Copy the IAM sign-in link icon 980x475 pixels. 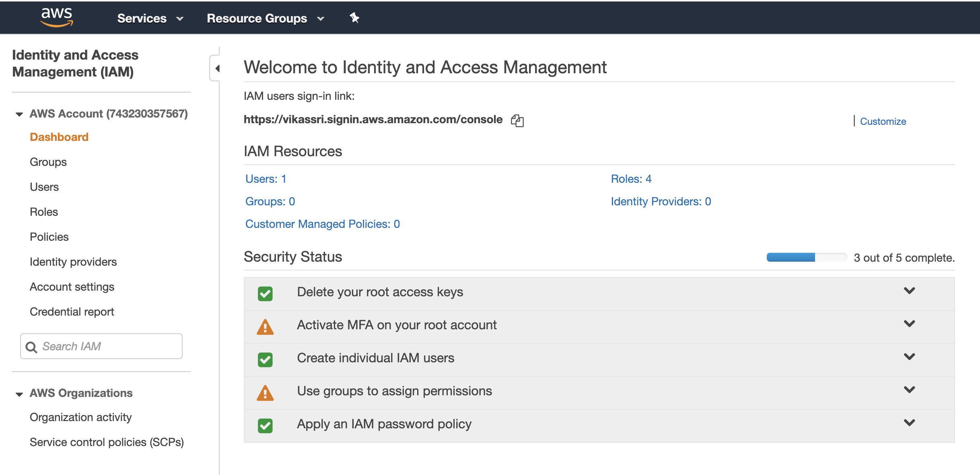click(517, 120)
